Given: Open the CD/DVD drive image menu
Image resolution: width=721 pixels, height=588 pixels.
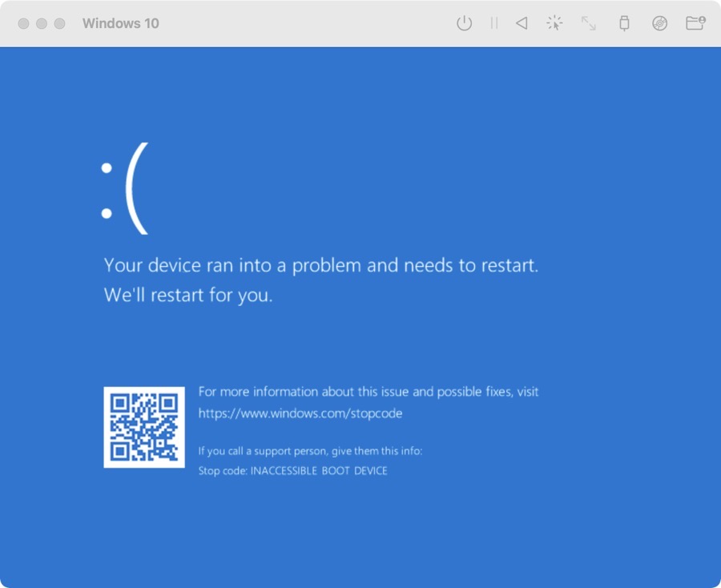Looking at the screenshot, I should (659, 23).
